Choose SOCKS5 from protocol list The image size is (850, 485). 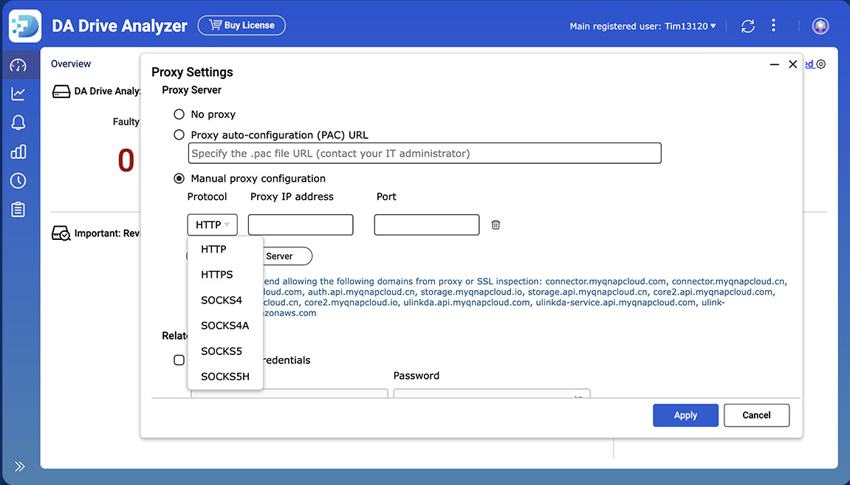coord(225,351)
